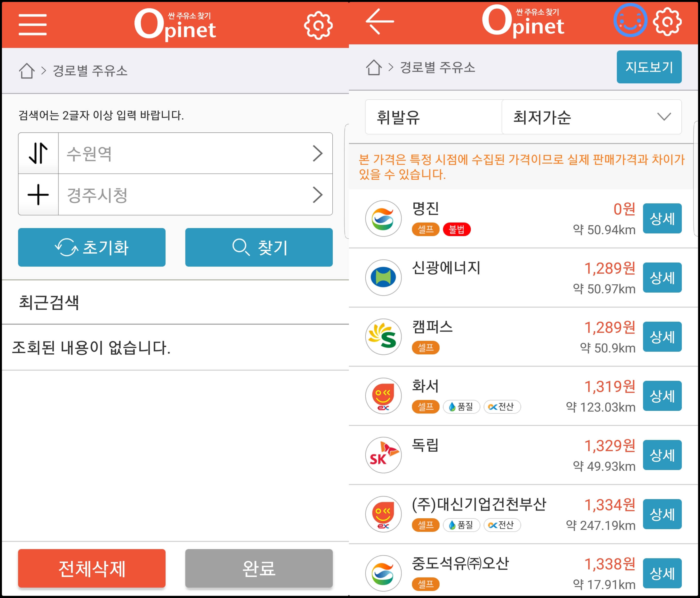Open 경주시청 destination selection chevron

(x=317, y=194)
